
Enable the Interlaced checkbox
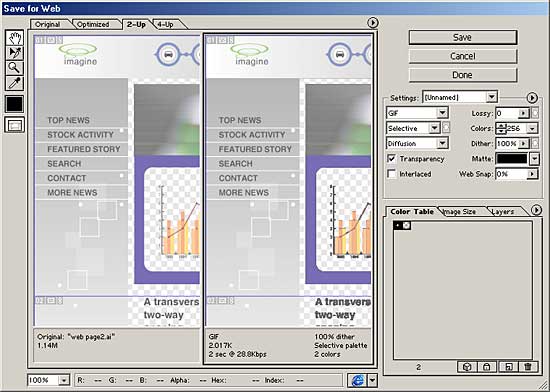pos(391,174)
